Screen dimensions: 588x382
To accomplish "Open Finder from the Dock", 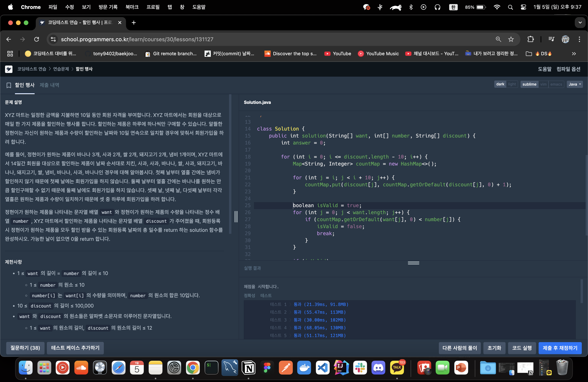I will 26,368.
